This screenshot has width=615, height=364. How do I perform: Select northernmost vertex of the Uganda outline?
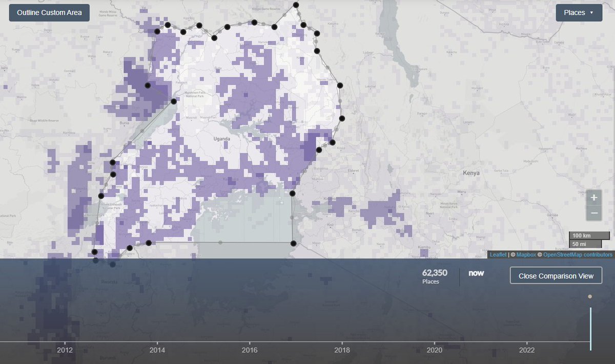click(296, 5)
